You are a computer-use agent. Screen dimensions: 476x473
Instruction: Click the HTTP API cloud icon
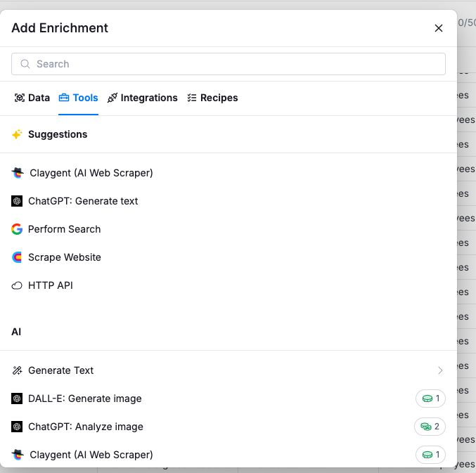click(x=17, y=285)
